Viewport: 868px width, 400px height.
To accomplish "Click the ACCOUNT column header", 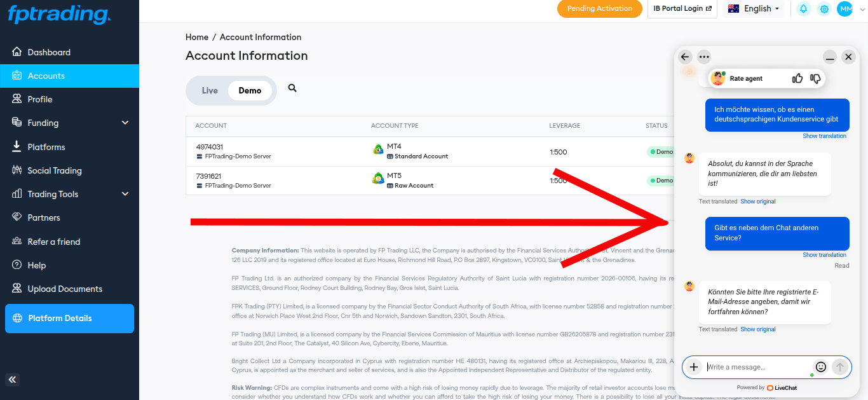I will pos(211,126).
